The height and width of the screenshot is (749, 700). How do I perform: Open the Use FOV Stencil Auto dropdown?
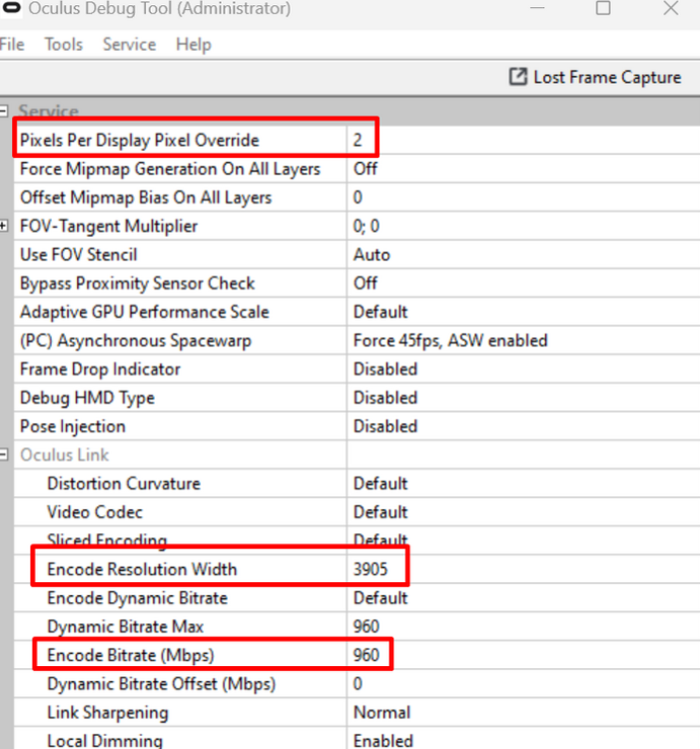(371, 255)
